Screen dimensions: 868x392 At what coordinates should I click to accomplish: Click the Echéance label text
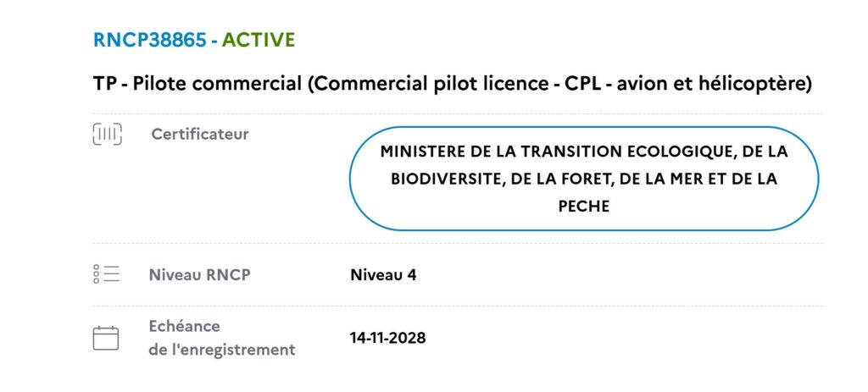point(184,326)
